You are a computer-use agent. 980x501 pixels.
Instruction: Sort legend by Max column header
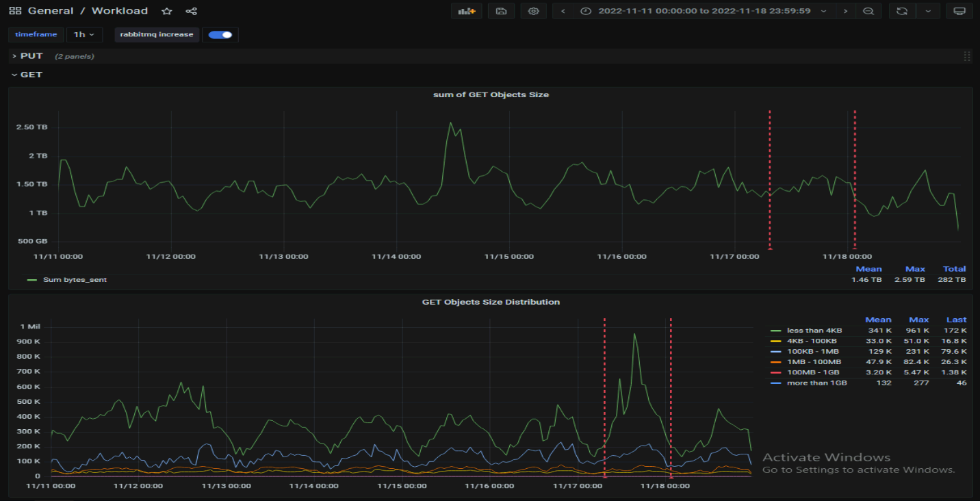[x=918, y=320]
